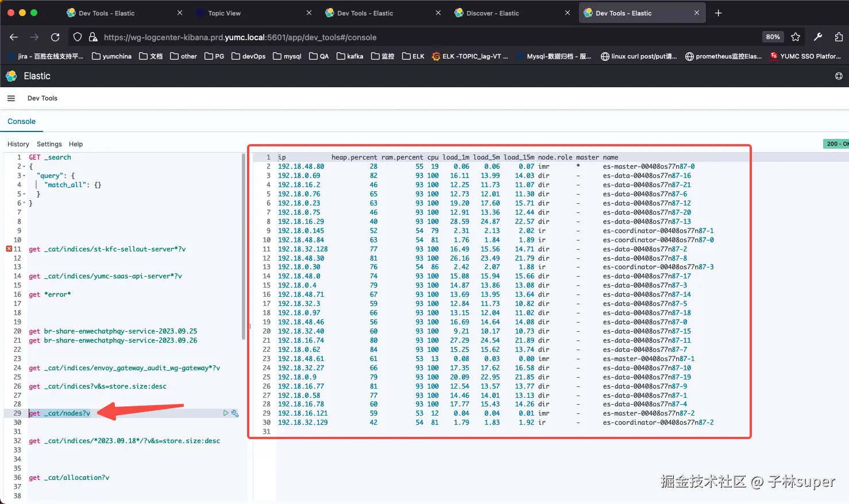Bookmark this page with the star icon
The image size is (849, 504).
[796, 37]
